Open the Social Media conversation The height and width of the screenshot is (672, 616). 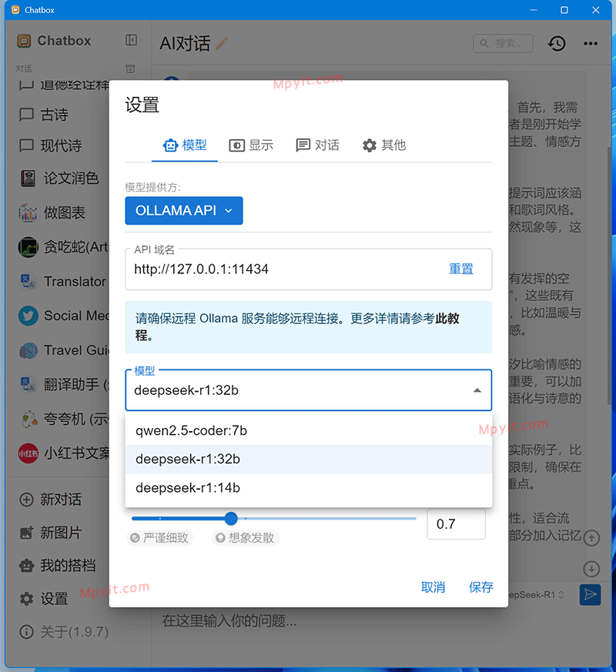pos(63,316)
